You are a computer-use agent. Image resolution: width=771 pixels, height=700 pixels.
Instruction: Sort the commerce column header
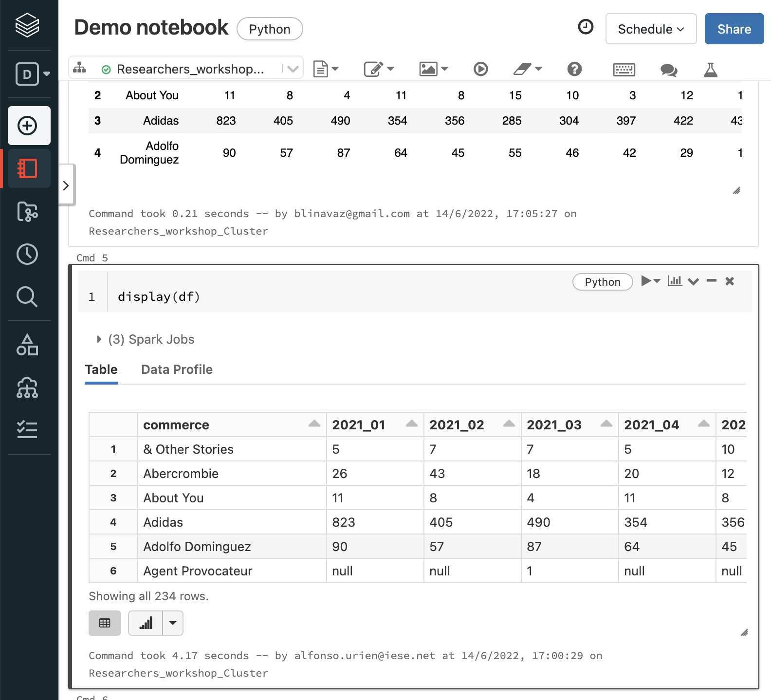[314, 424]
